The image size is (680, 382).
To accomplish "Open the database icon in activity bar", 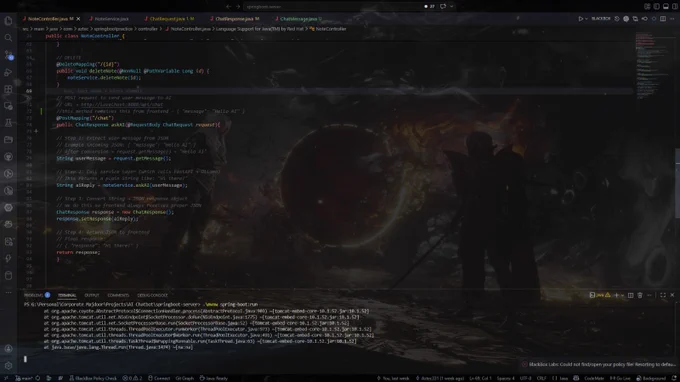I will pyautogui.click(x=8, y=275).
